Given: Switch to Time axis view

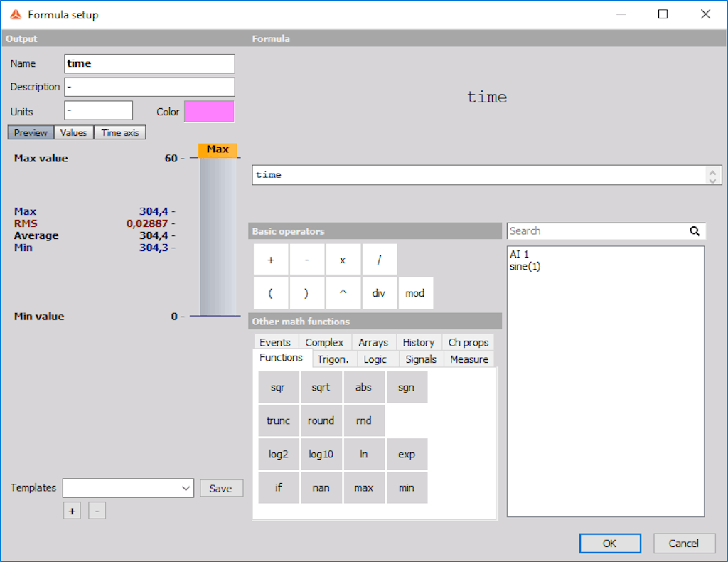Looking at the screenshot, I should click(x=119, y=133).
